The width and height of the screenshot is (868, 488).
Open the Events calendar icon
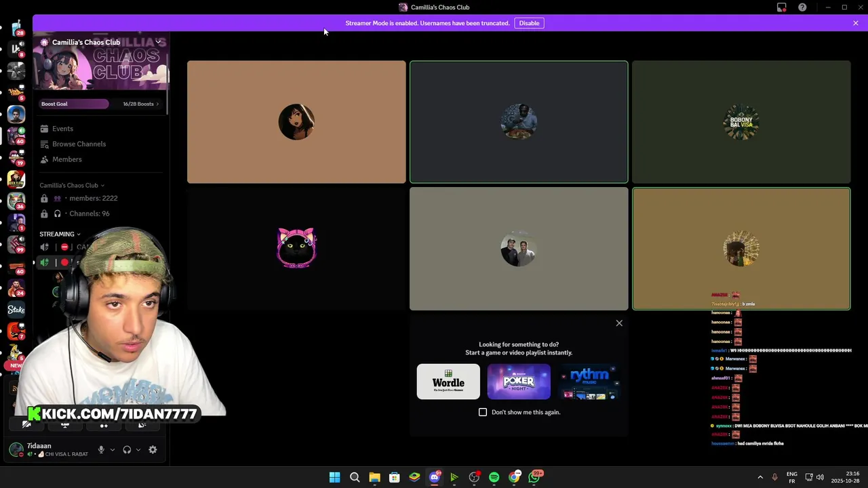(x=44, y=129)
